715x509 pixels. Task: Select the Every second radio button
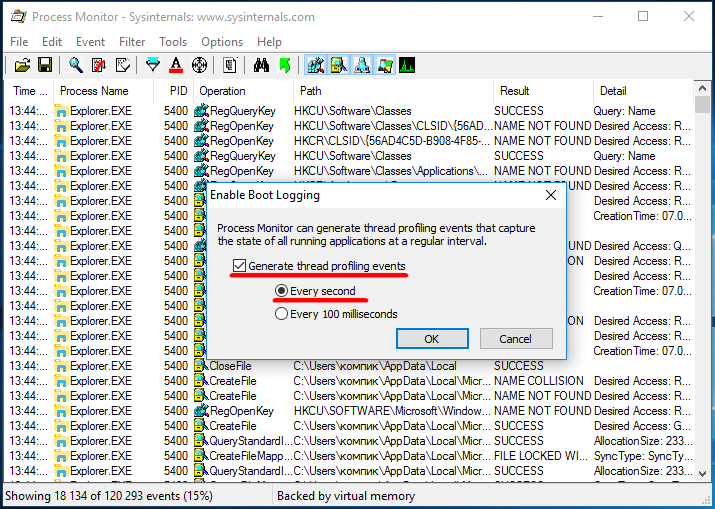281,291
